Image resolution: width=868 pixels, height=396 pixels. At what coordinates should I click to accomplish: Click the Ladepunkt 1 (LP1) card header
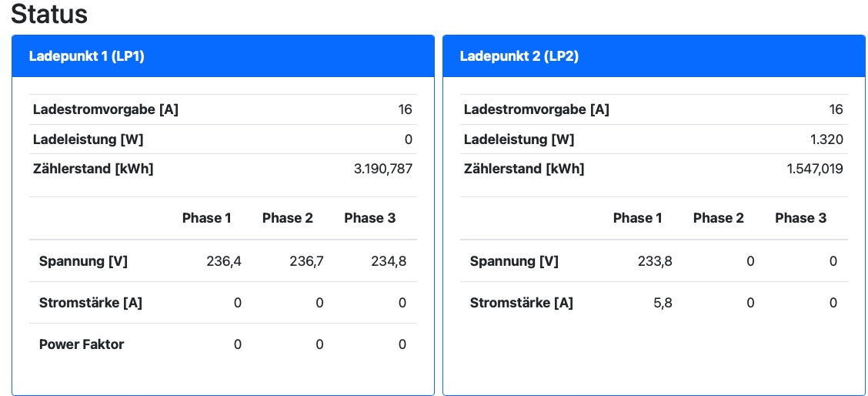86,56
